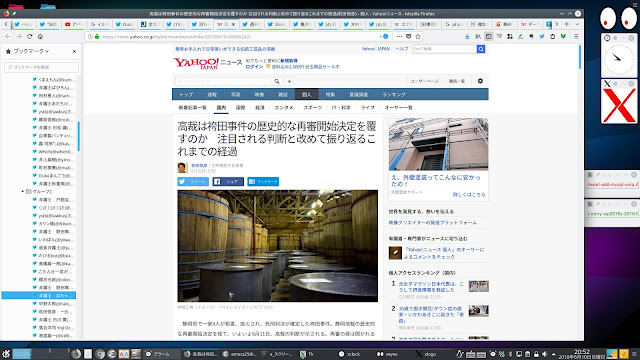Open the スポーツ category in the sub-navigation
Viewport: 640px width, 360px height.
313,107
